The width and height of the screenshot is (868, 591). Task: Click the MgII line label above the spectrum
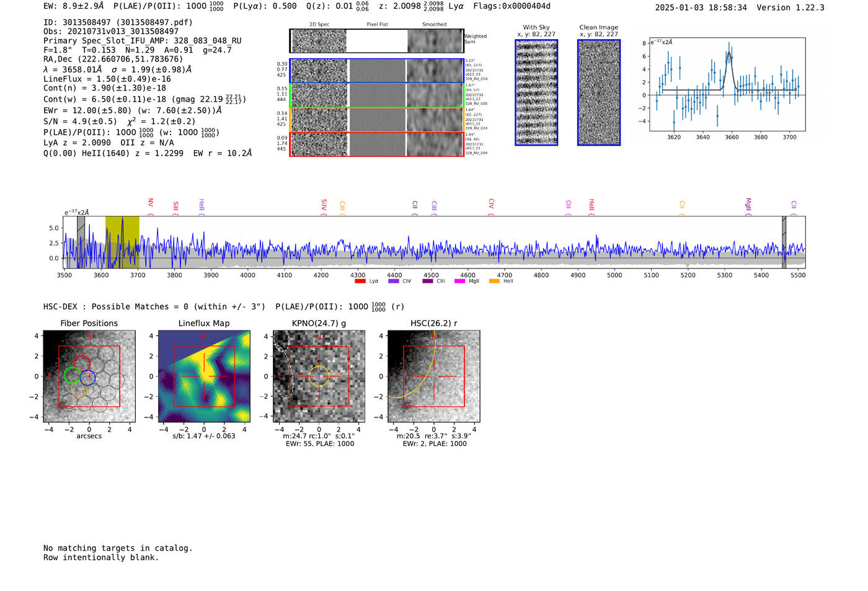pos(748,205)
